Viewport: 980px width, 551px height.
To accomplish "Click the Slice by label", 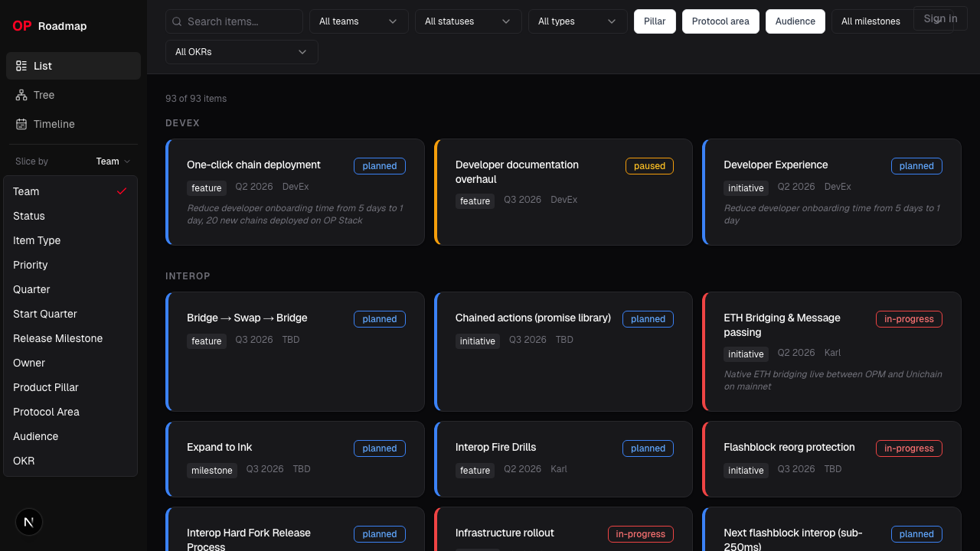I will point(31,161).
